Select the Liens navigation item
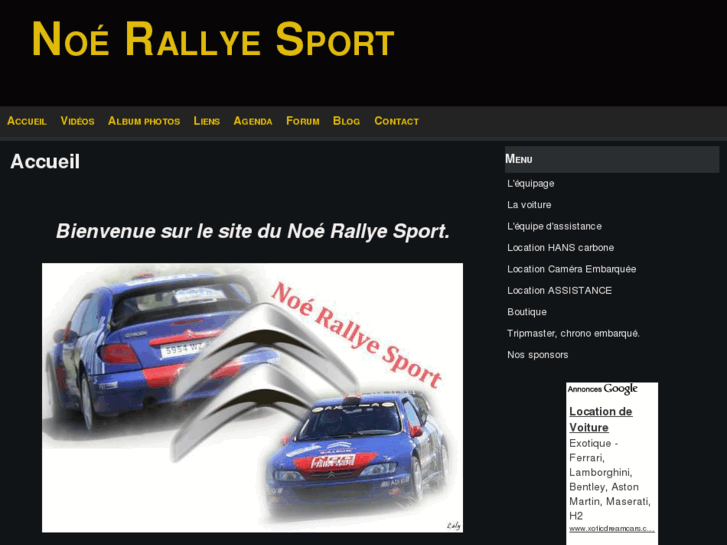Viewport: 727px width, 545px height. click(x=207, y=121)
